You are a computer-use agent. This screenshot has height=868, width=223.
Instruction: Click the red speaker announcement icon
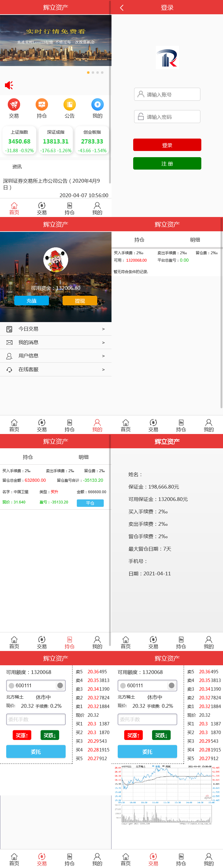(x=9, y=85)
